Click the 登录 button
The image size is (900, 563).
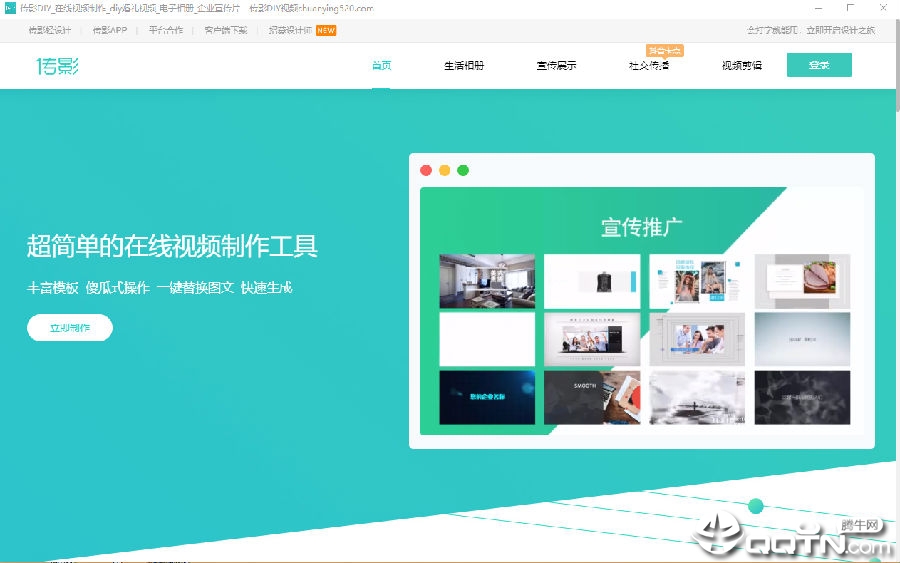point(819,65)
